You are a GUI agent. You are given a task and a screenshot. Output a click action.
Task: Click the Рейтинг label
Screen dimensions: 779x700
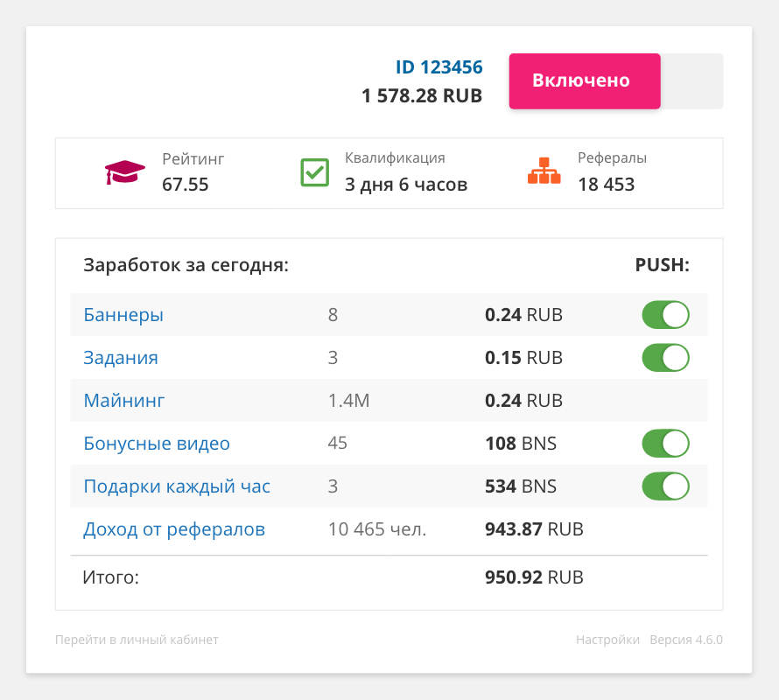[193, 159]
